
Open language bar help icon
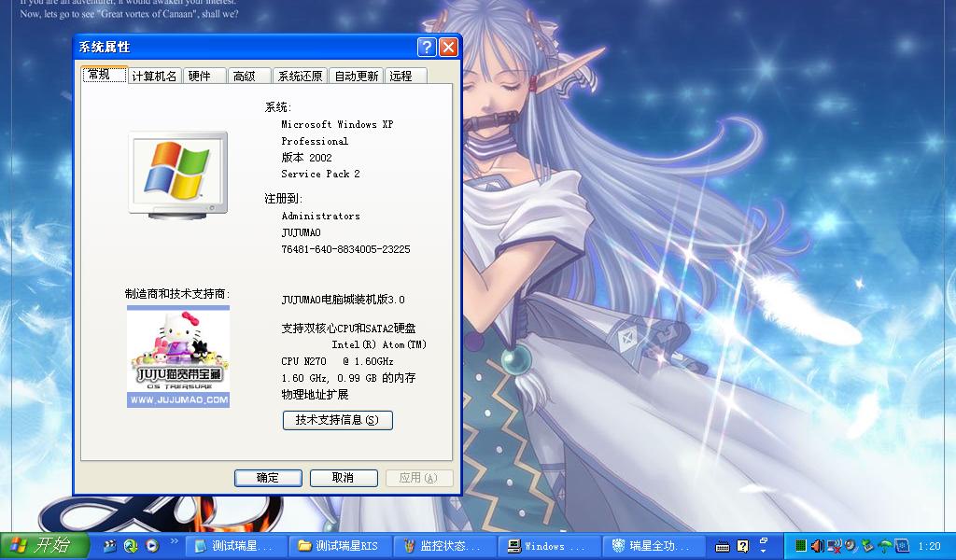(742, 546)
